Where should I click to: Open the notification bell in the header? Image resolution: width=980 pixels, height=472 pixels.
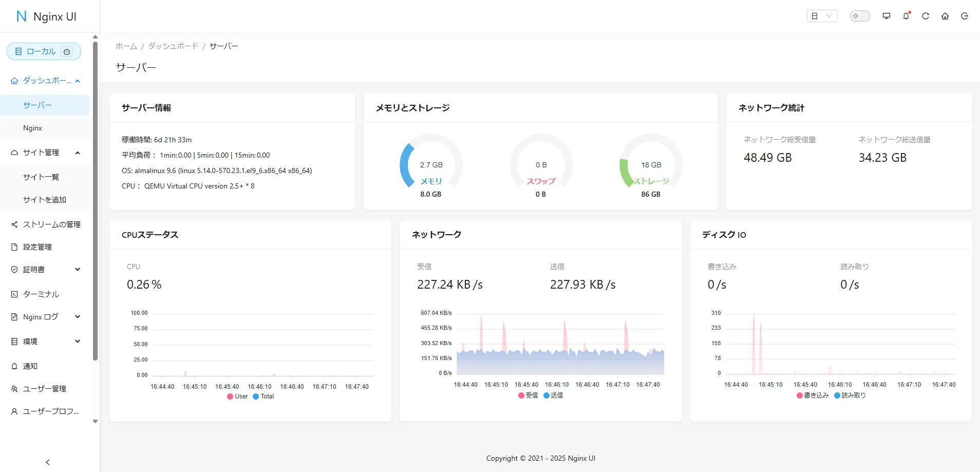point(906,16)
